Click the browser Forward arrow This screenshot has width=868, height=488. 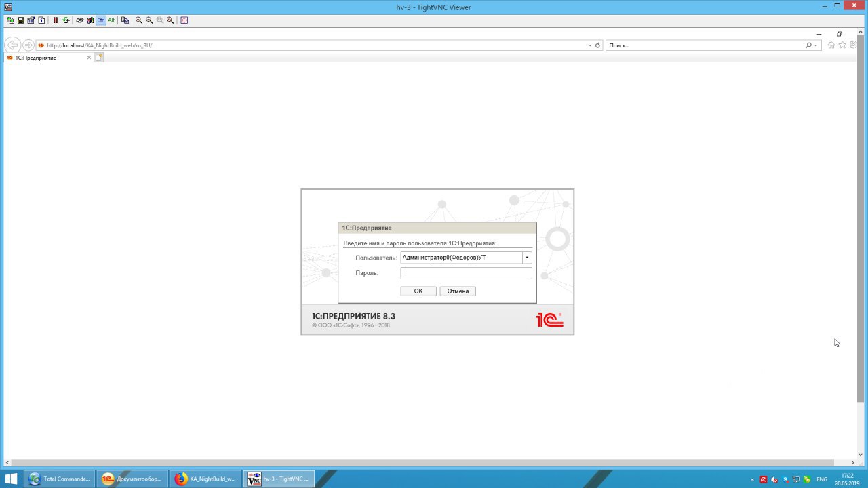point(28,45)
